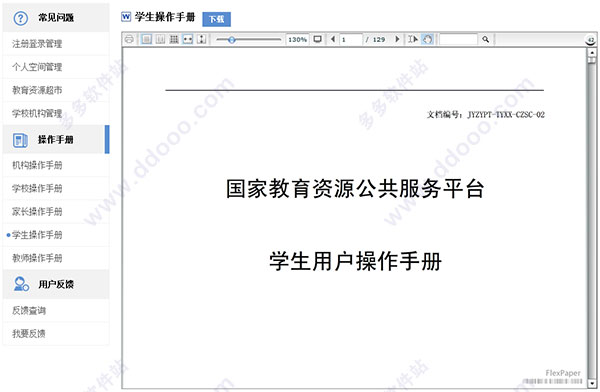Open 反馈查询 link
The image size is (600, 392).
pyautogui.click(x=29, y=310)
